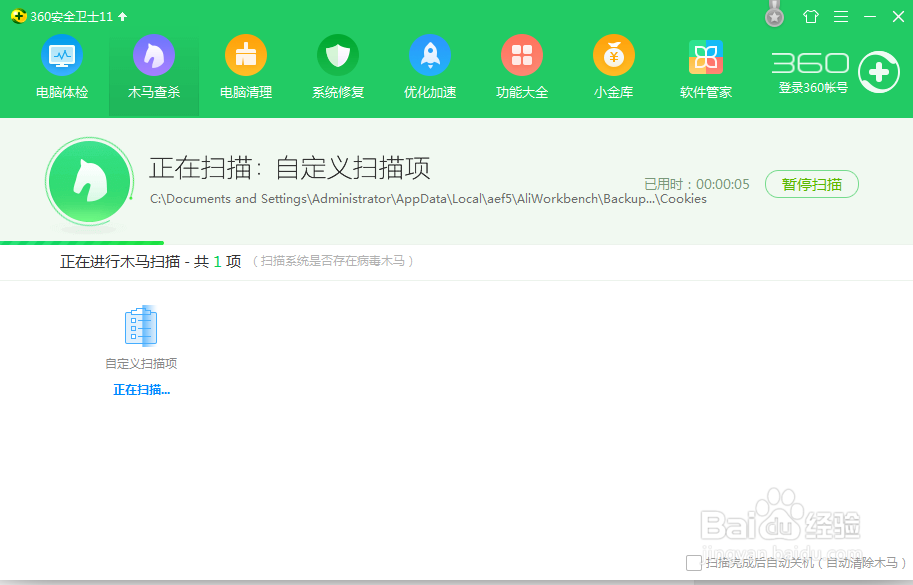Click the 正在进行木马扫描 - 共 1 项 heading
The height and width of the screenshot is (585, 913).
pyautogui.click(x=150, y=261)
